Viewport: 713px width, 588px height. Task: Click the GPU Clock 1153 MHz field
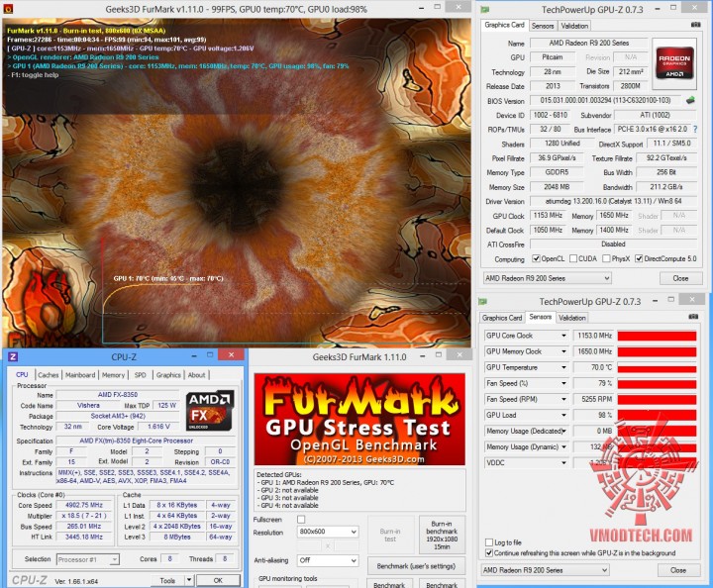(548, 216)
